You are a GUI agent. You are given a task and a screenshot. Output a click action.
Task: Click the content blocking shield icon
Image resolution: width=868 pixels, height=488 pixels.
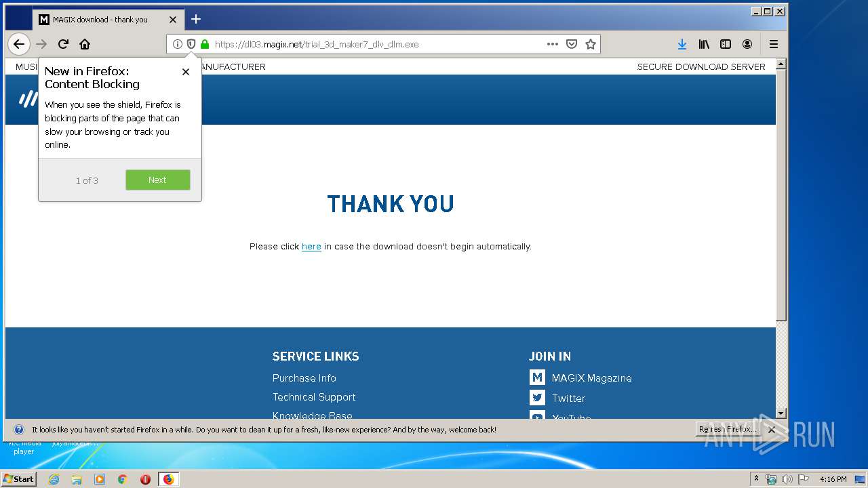[191, 44]
